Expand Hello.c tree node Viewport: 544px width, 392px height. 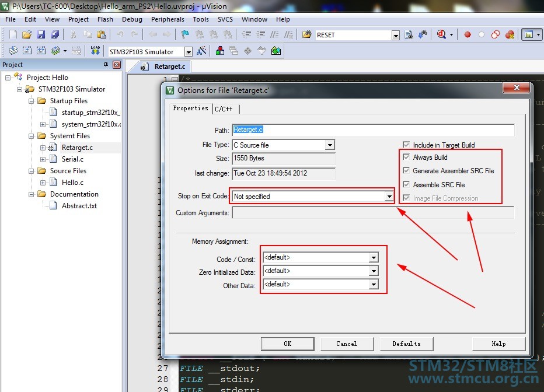pyautogui.click(x=43, y=183)
